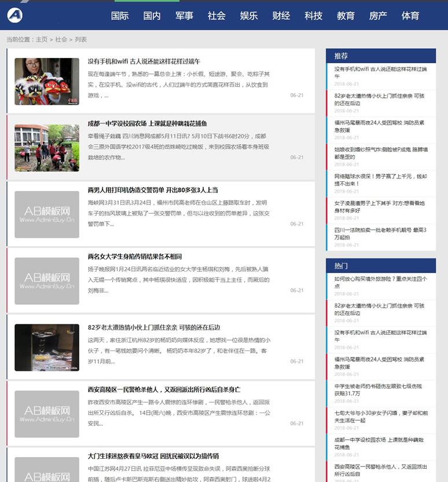
Task: Open 热门 item 西安高陵区一民警枪杀他人
Action: (x=380, y=470)
